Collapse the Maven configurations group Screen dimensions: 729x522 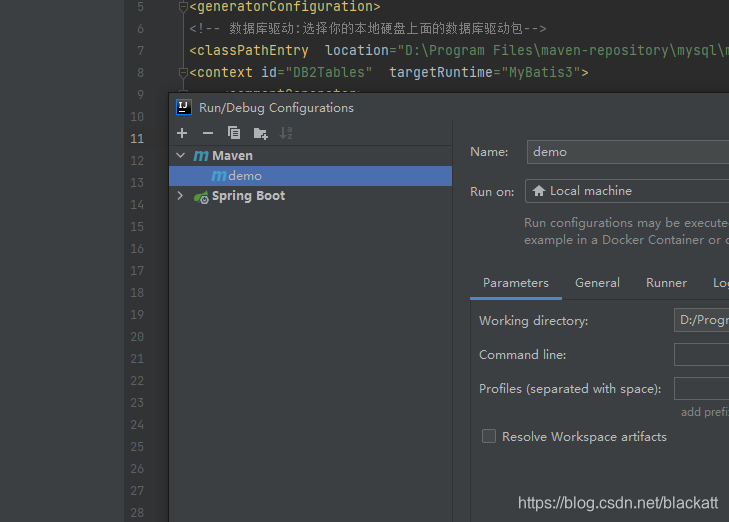pos(181,155)
